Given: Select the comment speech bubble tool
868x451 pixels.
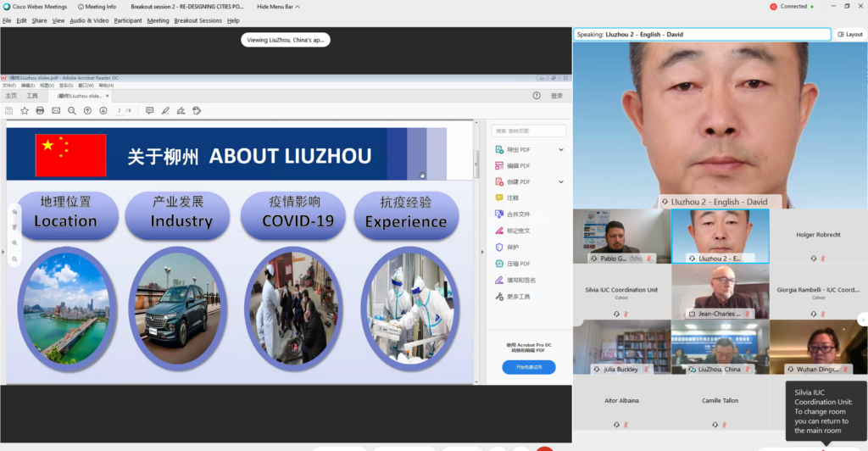Looking at the screenshot, I should tap(150, 110).
